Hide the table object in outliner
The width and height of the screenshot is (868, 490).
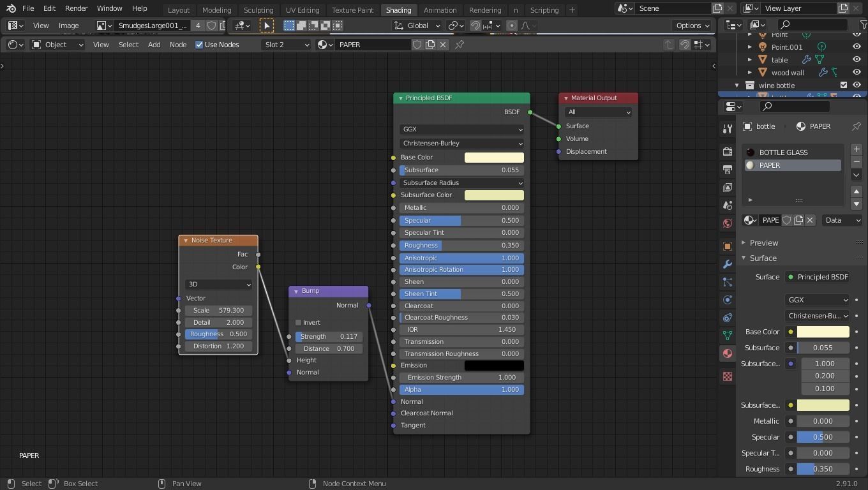click(857, 59)
